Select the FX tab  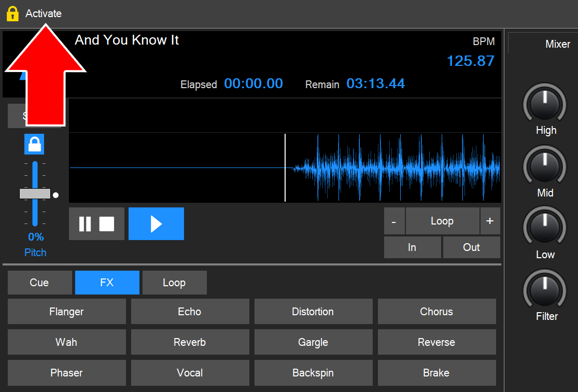(x=107, y=283)
